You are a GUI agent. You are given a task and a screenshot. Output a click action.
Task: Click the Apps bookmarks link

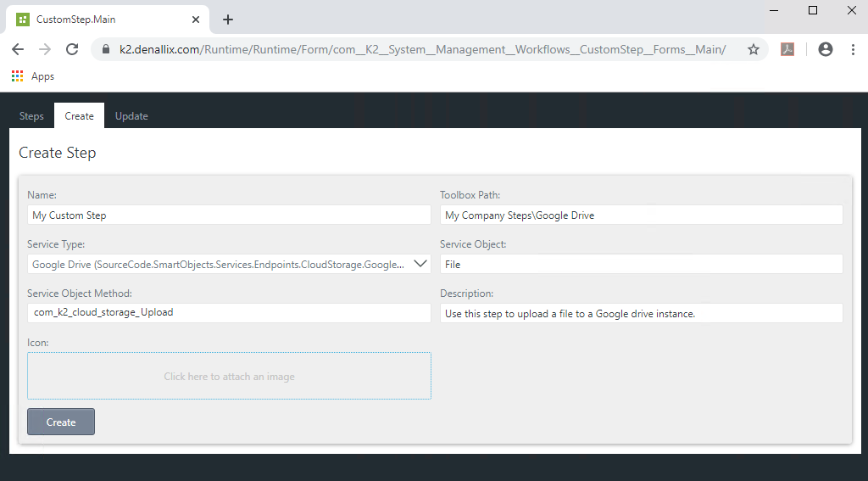tap(42, 76)
